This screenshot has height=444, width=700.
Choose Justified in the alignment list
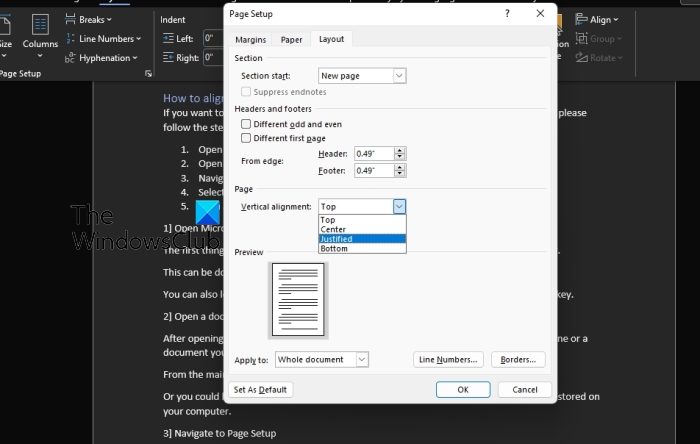pos(362,239)
